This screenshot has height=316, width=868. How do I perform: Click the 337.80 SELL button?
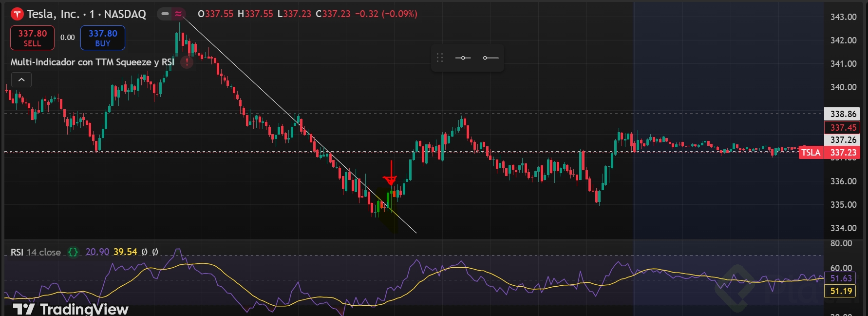(32, 38)
